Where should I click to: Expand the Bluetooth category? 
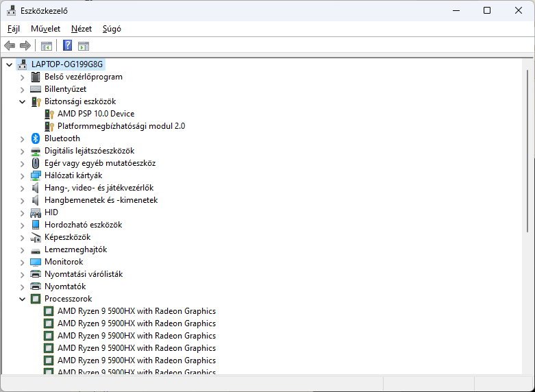tap(22, 139)
